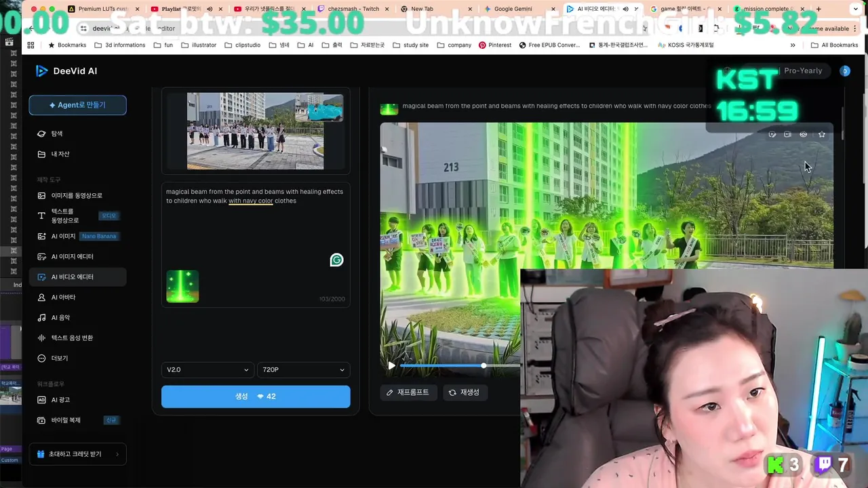Click the video clip icon above result

(x=787, y=134)
